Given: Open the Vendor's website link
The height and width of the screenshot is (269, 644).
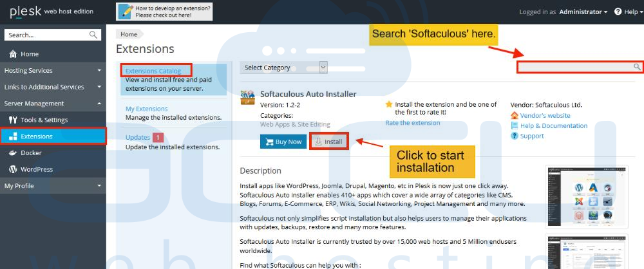Looking at the screenshot, I should pyautogui.click(x=545, y=116).
